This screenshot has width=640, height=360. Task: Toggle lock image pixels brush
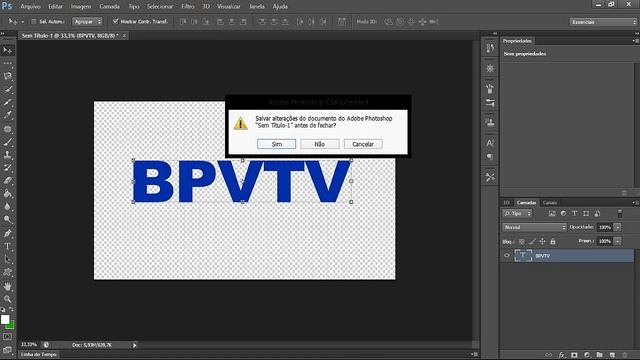pos(532,242)
